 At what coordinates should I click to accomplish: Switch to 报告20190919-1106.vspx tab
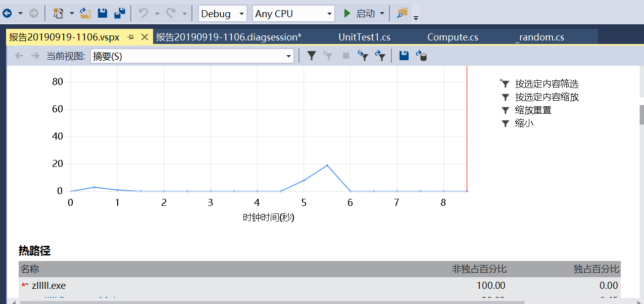tap(64, 37)
